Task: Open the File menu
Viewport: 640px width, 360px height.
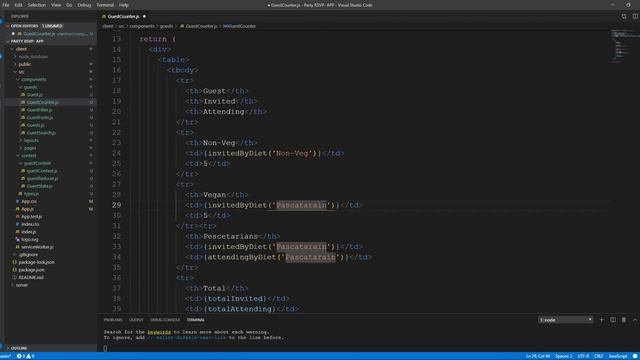Action: click(6, 5)
